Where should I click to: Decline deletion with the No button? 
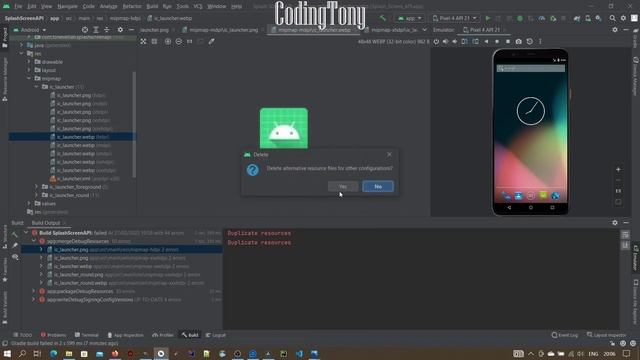point(378,187)
